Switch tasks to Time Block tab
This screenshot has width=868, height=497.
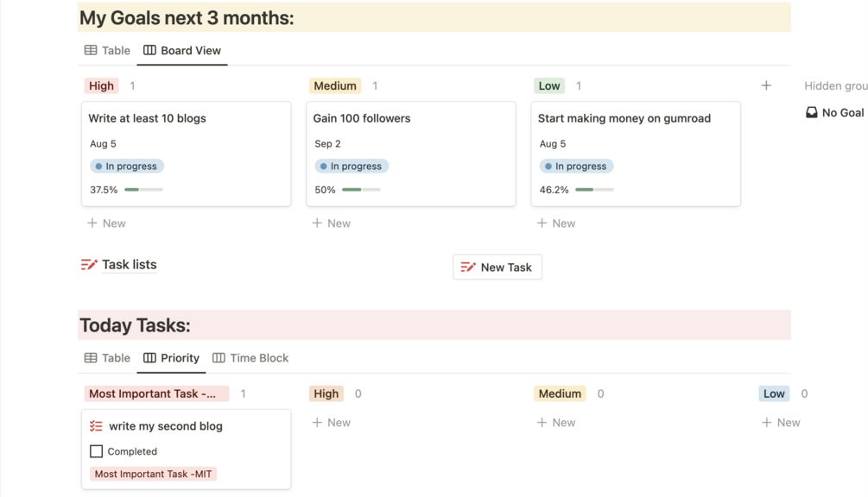coord(250,358)
